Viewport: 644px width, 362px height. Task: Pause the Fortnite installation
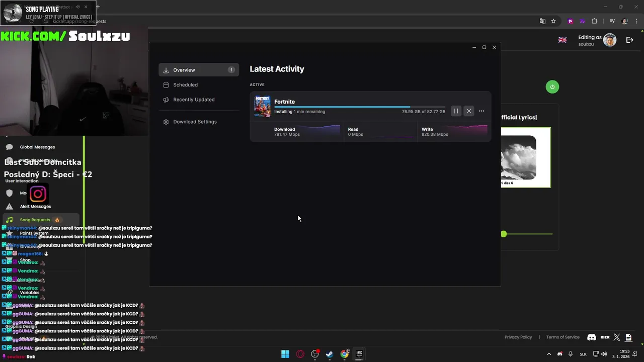456,111
